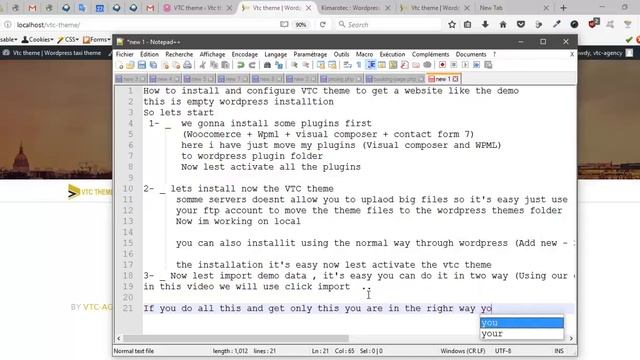
Task: Open Find with the binoculars icon
Action: 267,65
